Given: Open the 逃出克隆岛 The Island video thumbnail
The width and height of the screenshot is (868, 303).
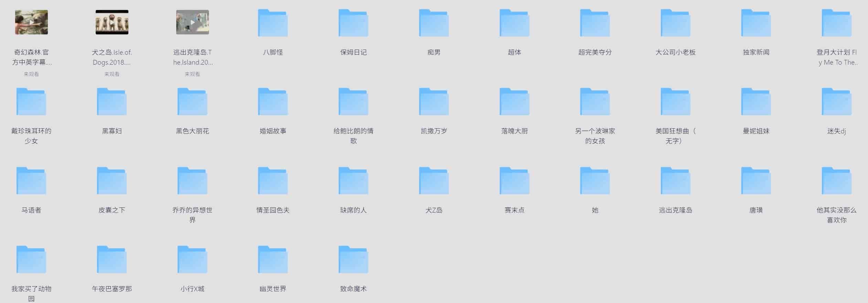Looking at the screenshot, I should (x=192, y=22).
